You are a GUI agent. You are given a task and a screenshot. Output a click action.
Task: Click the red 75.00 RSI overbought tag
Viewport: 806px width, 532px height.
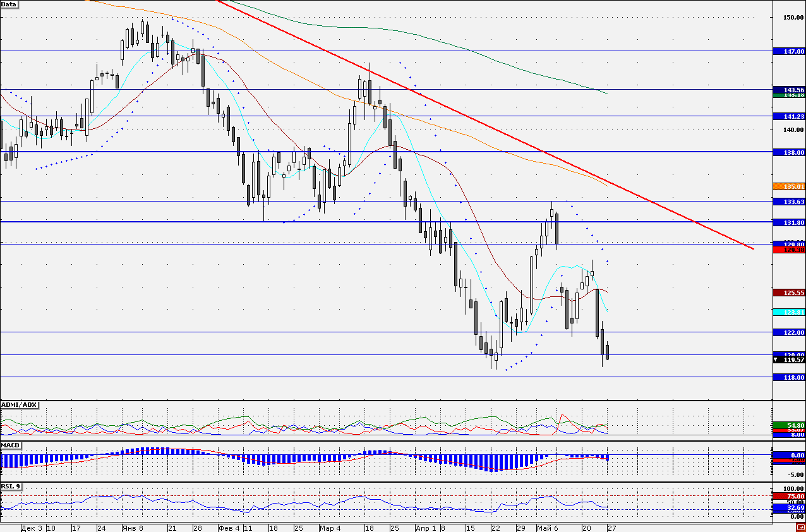pos(790,497)
